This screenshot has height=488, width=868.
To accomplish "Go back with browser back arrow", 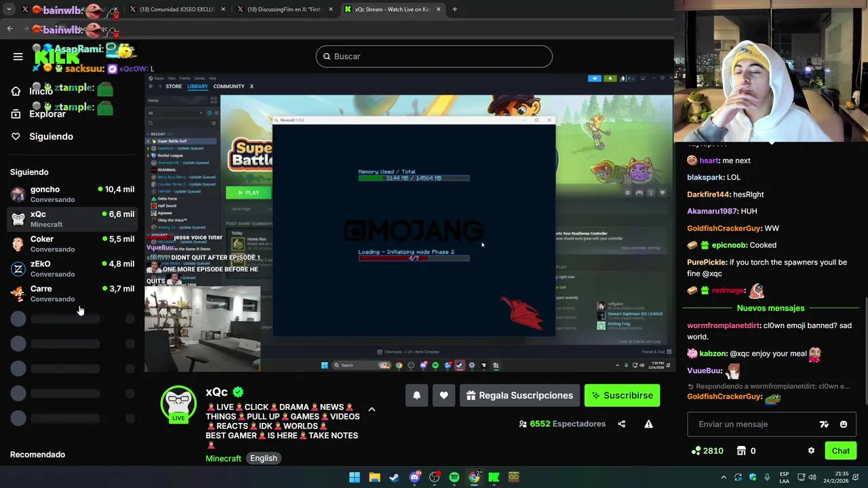I will coord(9,28).
